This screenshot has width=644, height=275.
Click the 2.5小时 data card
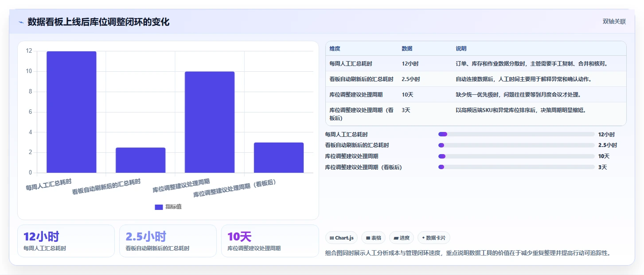[x=168, y=241]
